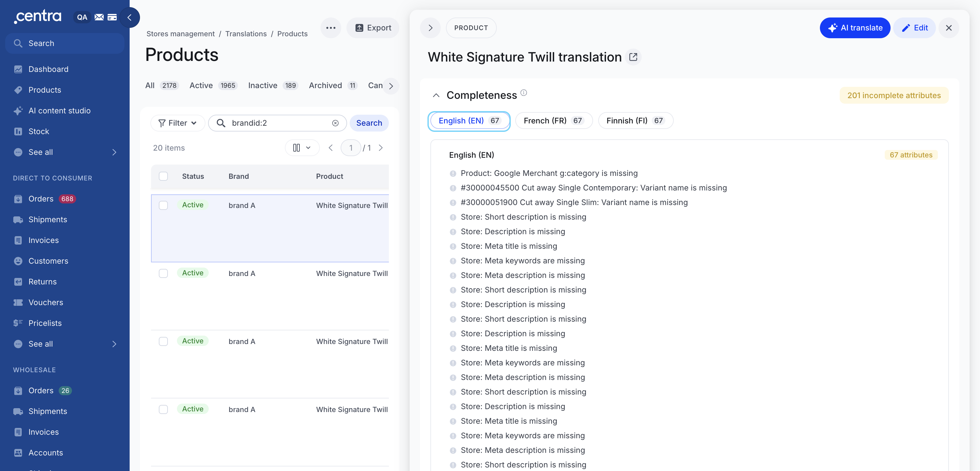This screenshot has height=471, width=980.
Task: Open the column layout dropdown
Action: (x=302, y=148)
